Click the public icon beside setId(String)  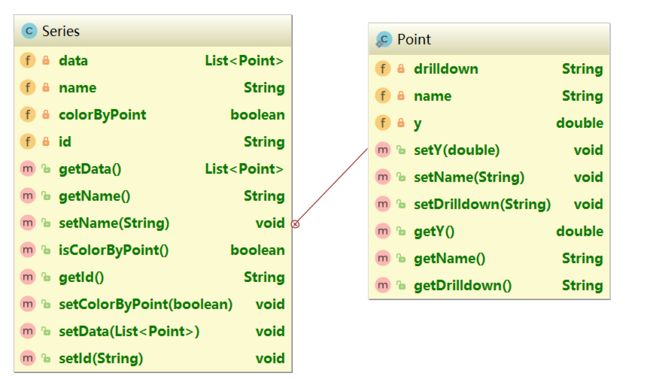point(46,358)
